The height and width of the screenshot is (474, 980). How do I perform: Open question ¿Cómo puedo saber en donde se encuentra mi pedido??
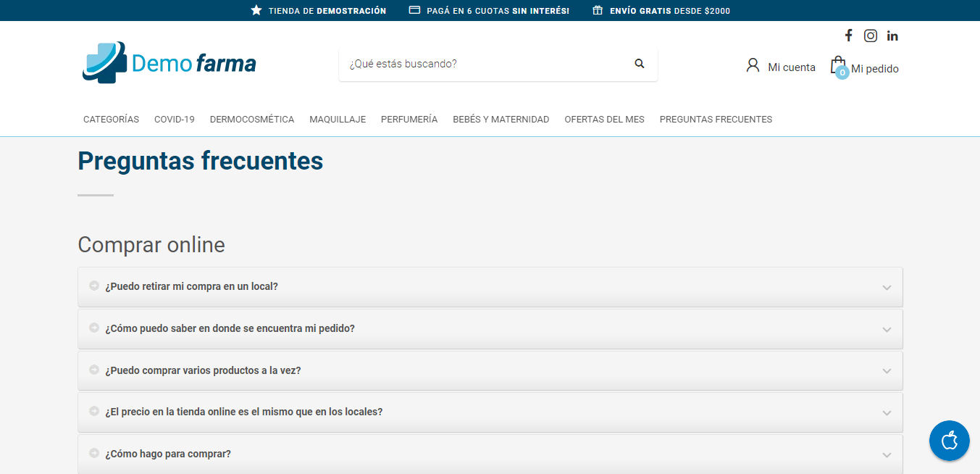pyautogui.click(x=490, y=328)
